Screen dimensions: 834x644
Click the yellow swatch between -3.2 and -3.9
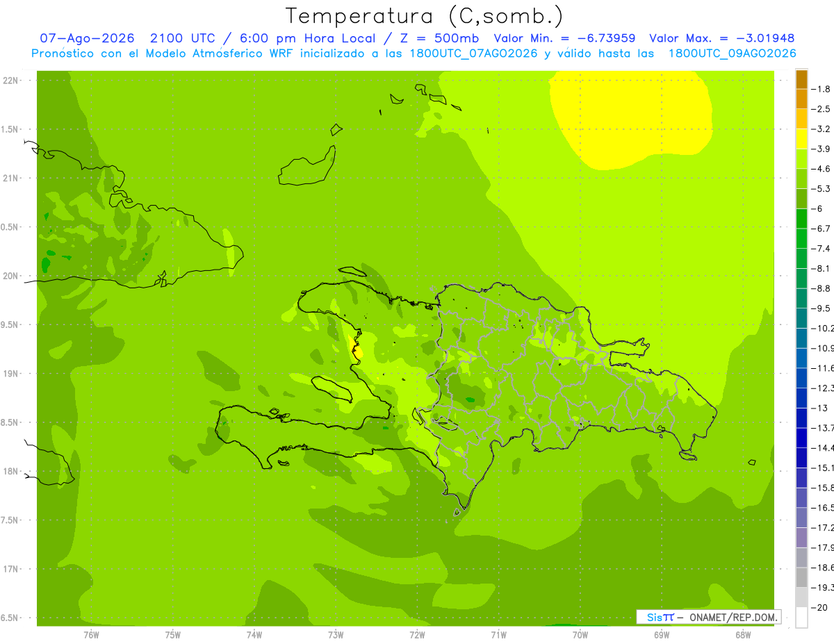tap(801, 139)
